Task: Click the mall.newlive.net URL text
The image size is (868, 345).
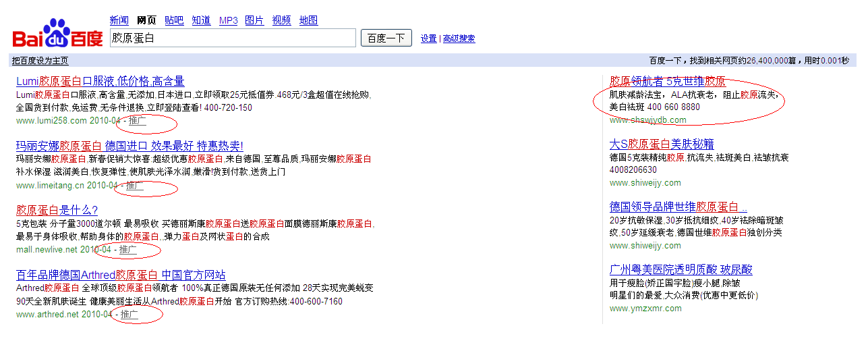Action: [x=47, y=250]
